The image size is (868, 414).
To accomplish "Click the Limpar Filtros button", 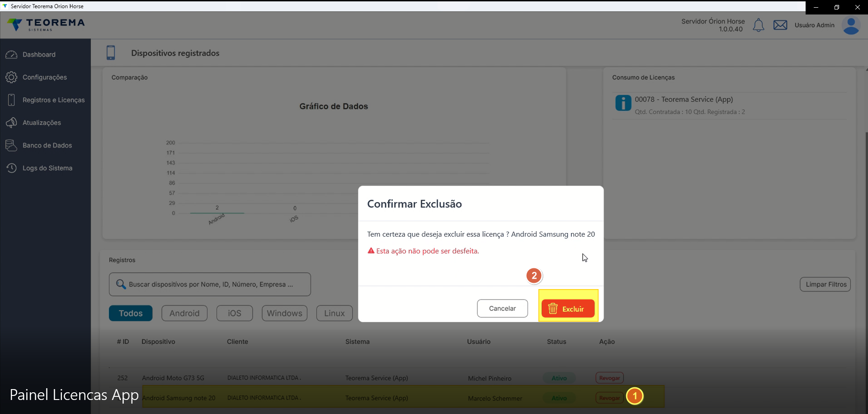I will click(826, 284).
